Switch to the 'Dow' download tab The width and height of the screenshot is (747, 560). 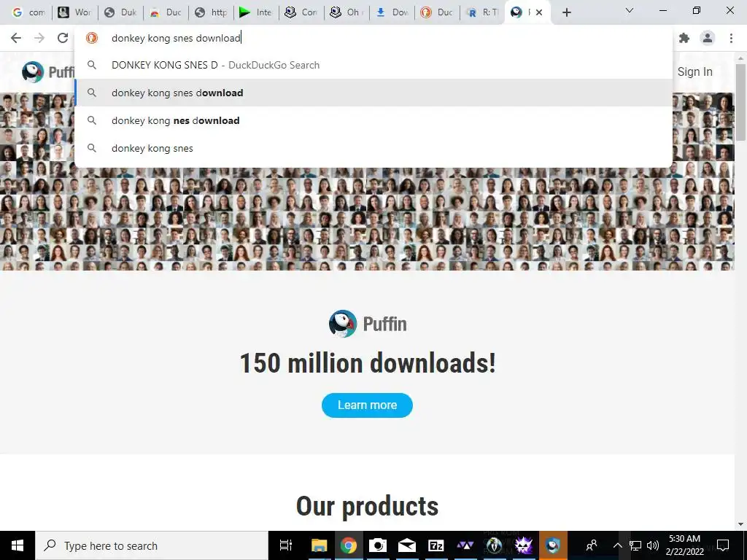pos(392,12)
